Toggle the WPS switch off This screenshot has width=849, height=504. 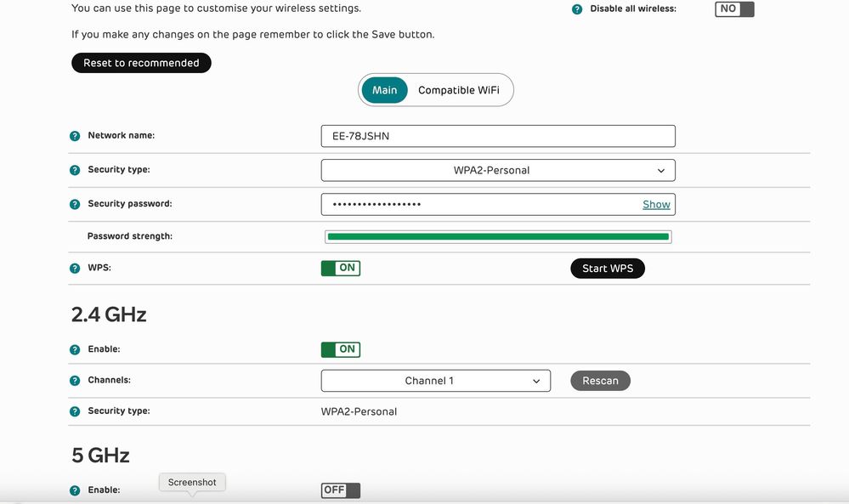[x=340, y=268]
